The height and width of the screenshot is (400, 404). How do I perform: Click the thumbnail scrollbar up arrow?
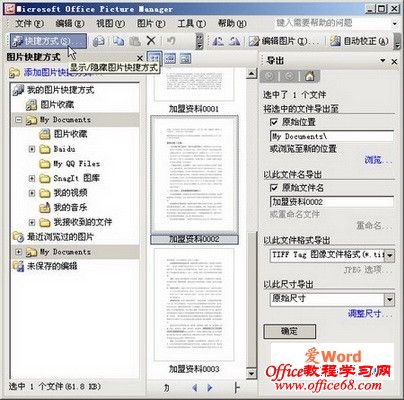[x=252, y=73]
